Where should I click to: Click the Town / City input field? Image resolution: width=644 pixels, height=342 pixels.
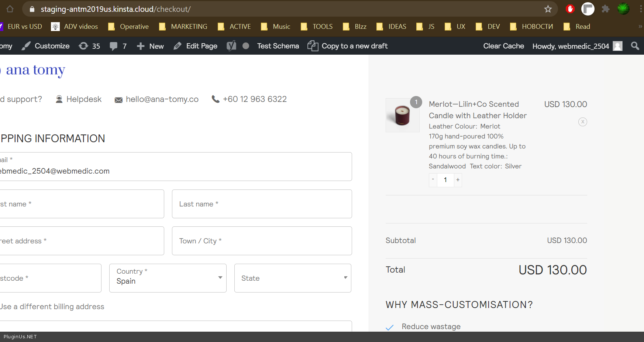click(x=262, y=241)
